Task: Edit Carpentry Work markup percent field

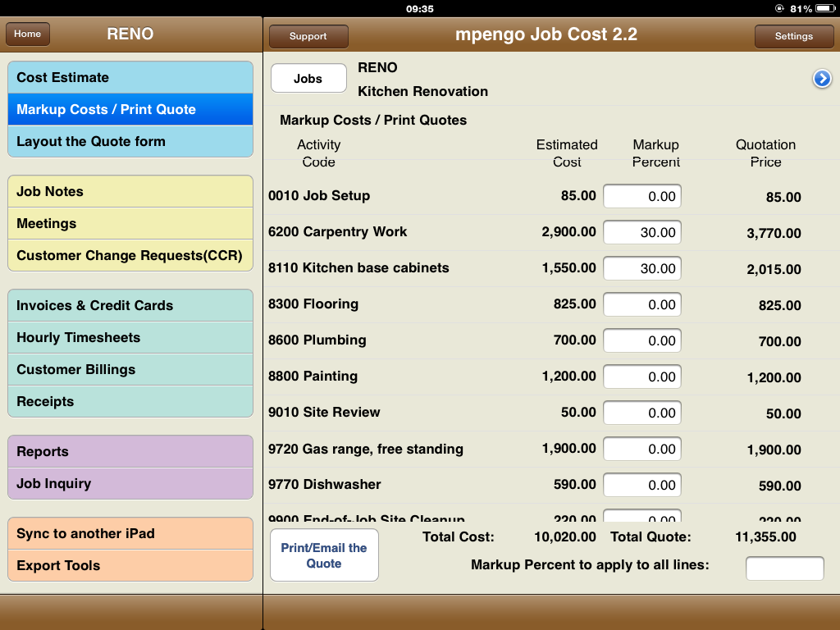Action: click(641, 232)
